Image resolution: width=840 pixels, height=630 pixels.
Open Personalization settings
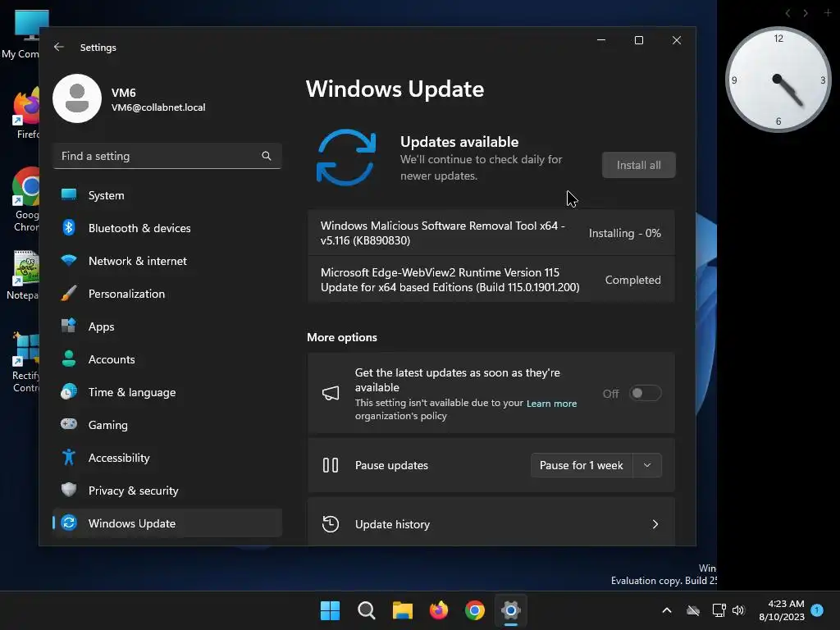[167, 293]
